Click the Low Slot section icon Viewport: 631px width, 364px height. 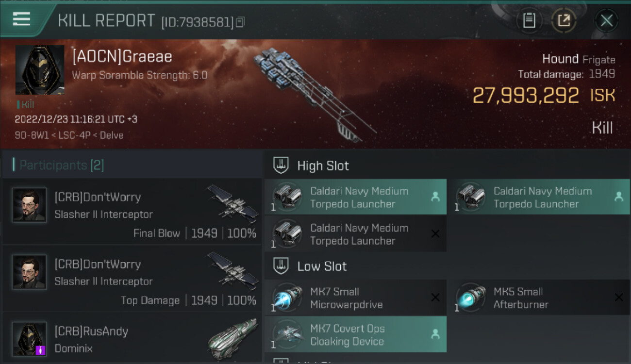(282, 266)
